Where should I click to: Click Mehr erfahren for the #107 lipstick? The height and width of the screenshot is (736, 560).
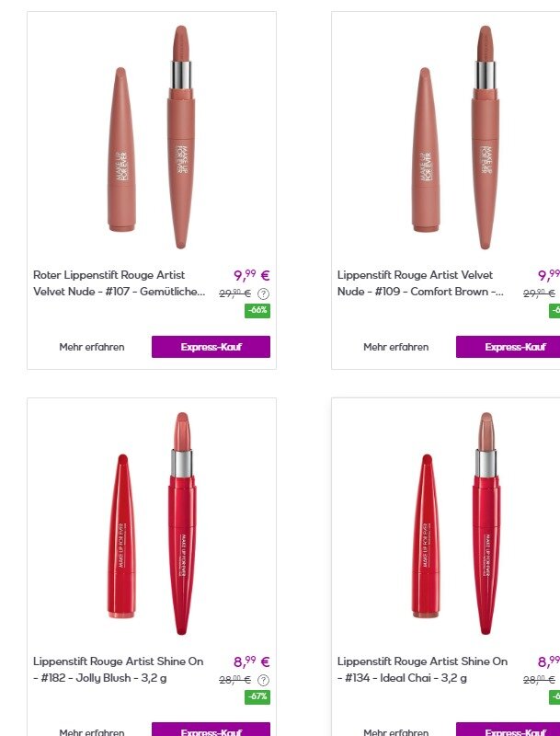click(92, 347)
